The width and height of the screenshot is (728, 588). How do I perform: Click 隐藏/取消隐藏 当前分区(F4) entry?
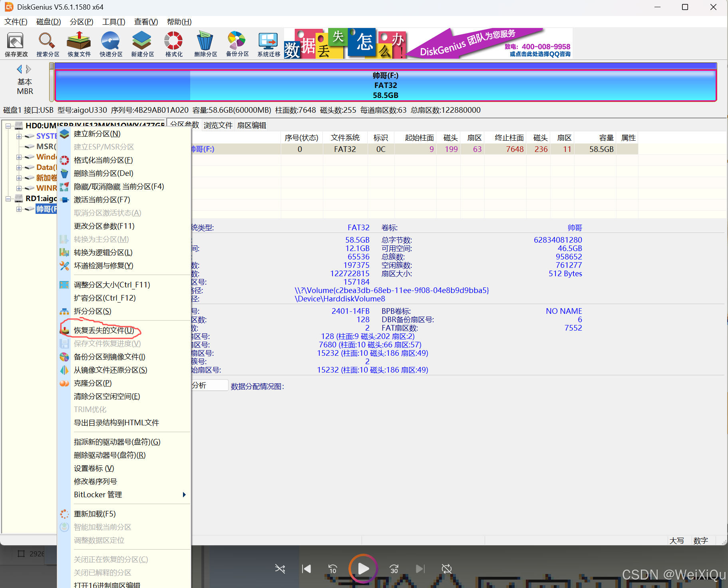click(x=124, y=186)
